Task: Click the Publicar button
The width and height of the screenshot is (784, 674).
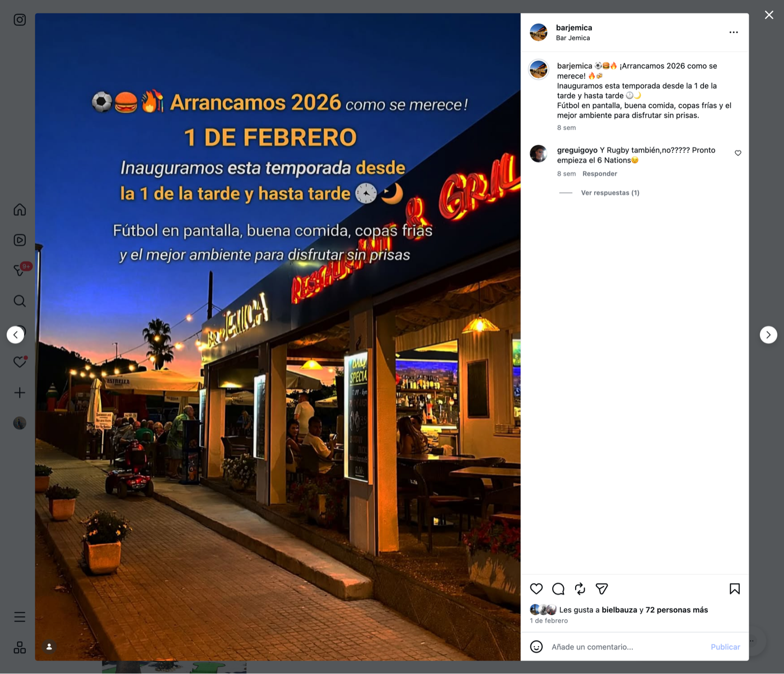Action: coord(725,647)
